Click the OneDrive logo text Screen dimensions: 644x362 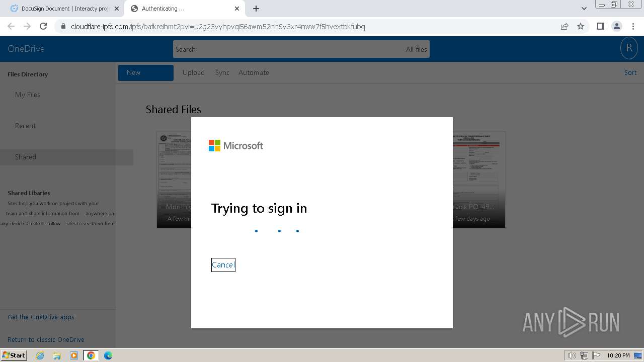click(26, 49)
